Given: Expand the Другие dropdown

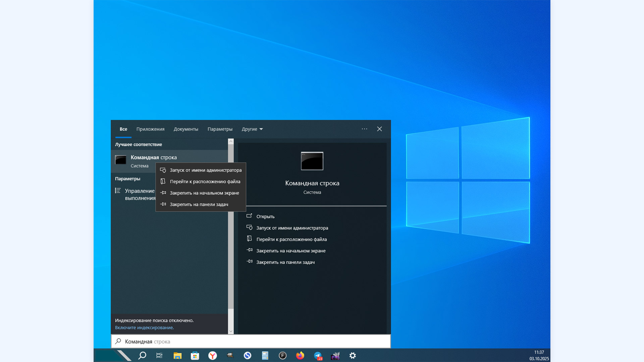Looking at the screenshot, I should pos(252,129).
